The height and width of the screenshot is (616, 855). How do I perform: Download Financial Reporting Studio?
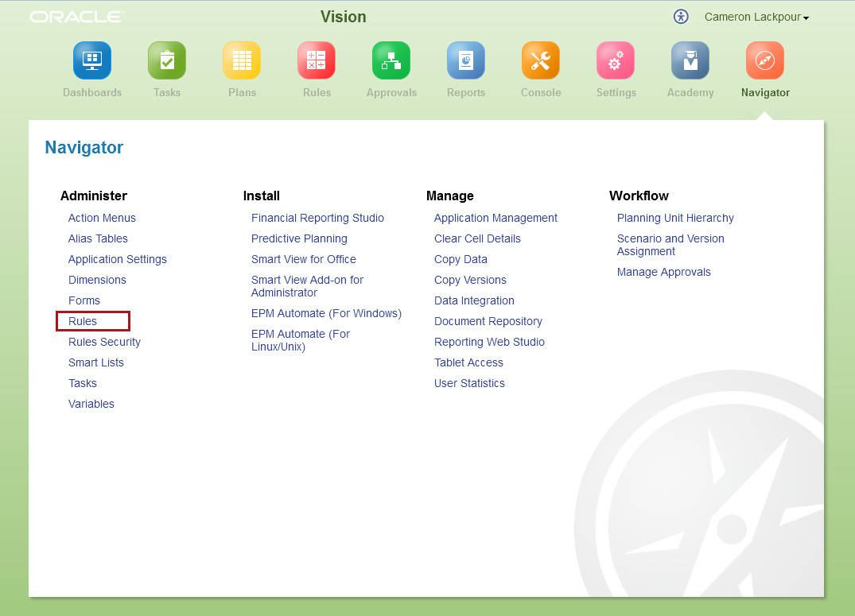[317, 218]
